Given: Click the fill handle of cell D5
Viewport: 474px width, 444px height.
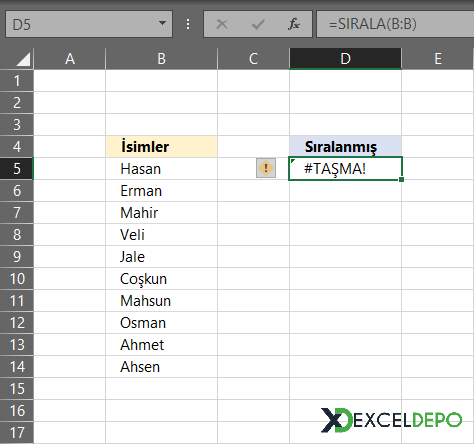Looking at the screenshot, I should [x=401, y=180].
